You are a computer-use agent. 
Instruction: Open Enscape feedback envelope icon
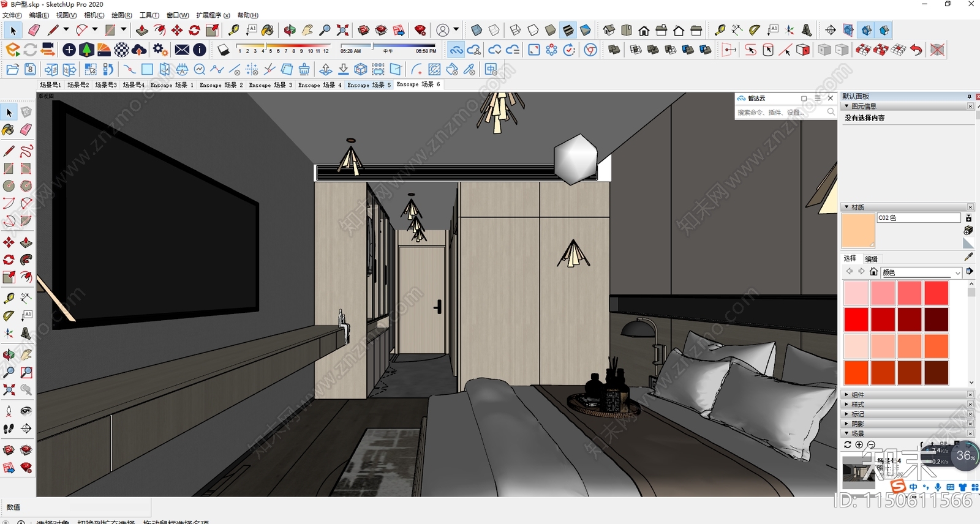(x=182, y=50)
